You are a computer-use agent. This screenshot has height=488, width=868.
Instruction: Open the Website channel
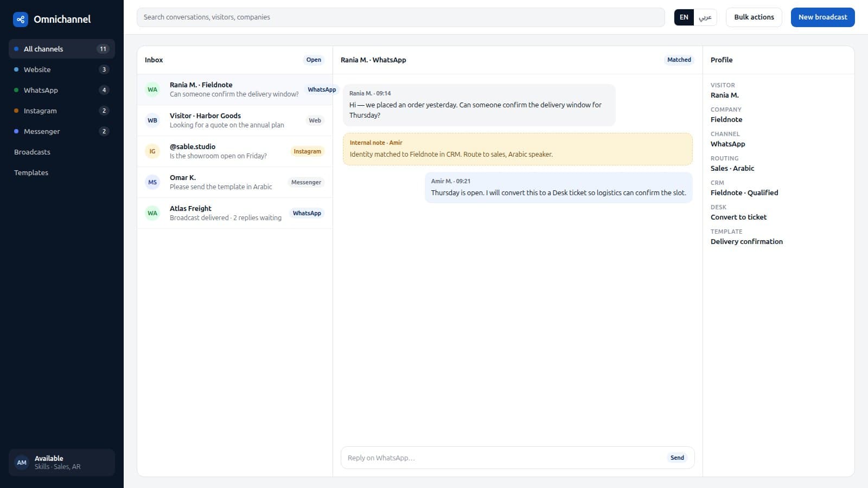pyautogui.click(x=62, y=69)
